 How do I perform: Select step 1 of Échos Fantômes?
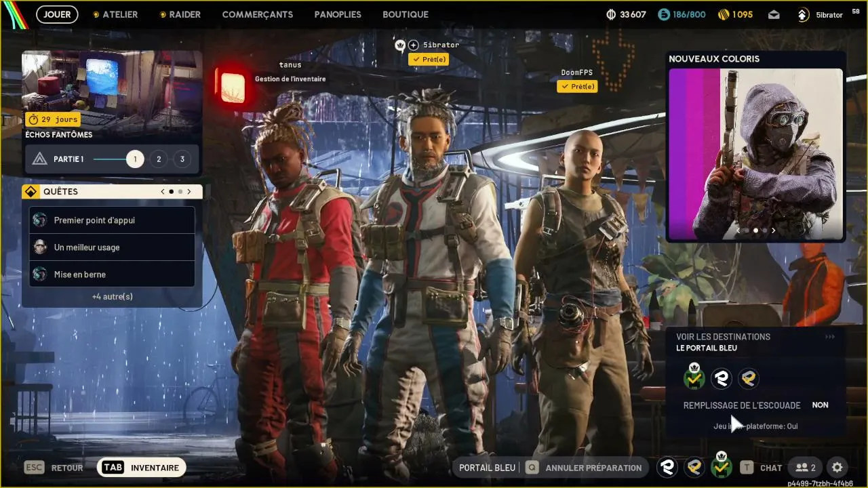pyautogui.click(x=135, y=159)
